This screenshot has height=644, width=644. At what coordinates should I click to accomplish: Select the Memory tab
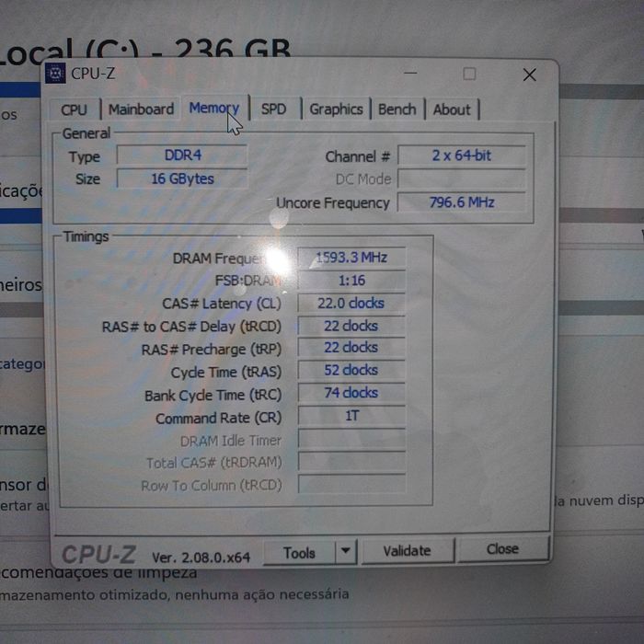214,108
